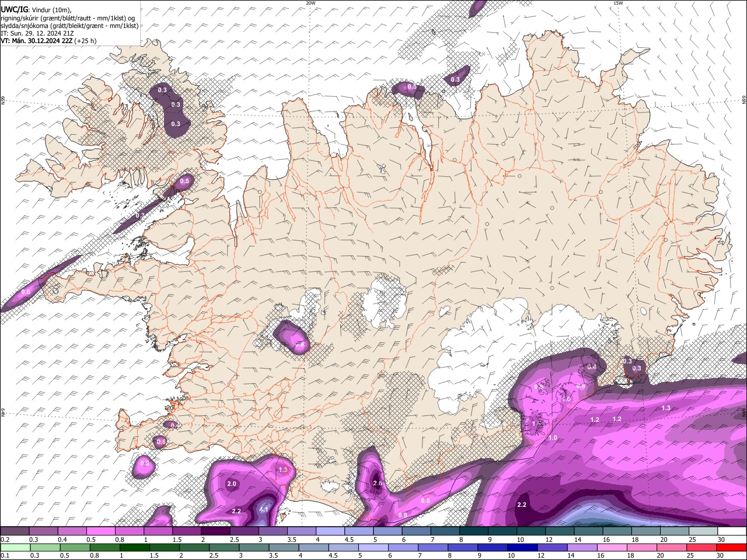Select the red 25 swatch on lower scale
Viewport: 747px width, 560px height.
coord(701,548)
